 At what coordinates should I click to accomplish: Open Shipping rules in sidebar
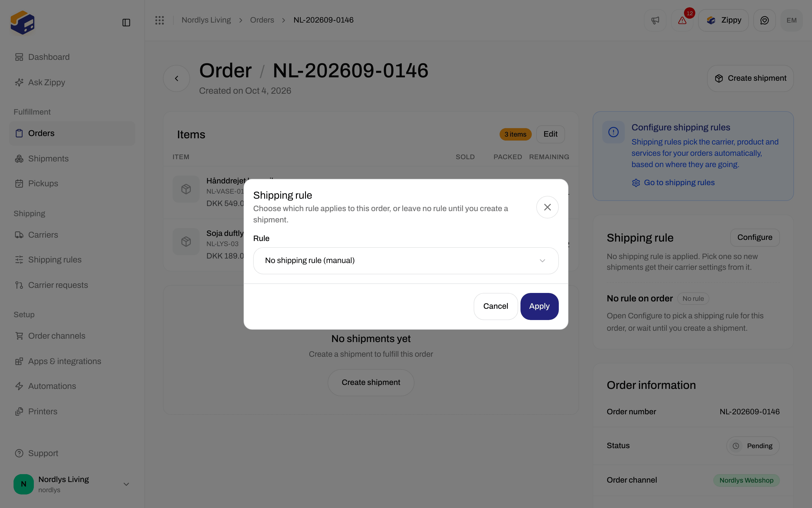[72, 260]
